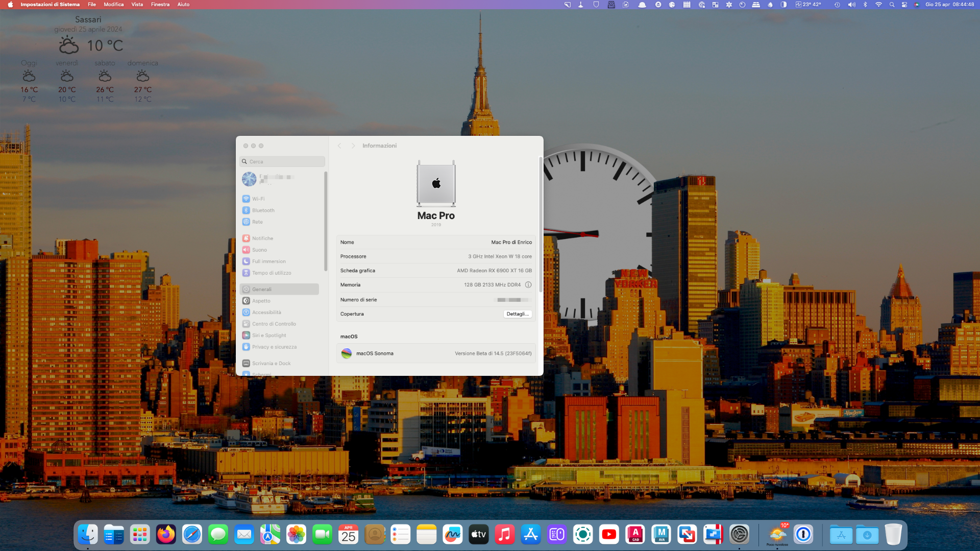Open Wi-Fi settings in sidebar
Image resolution: width=980 pixels, height=551 pixels.
point(258,199)
